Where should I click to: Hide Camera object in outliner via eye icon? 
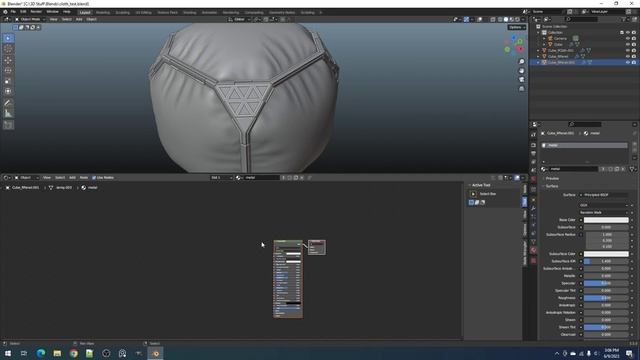(628, 38)
